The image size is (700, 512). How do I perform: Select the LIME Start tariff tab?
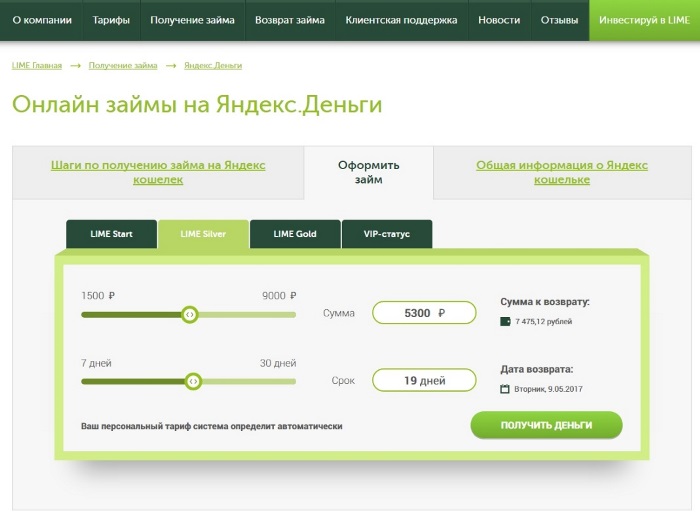[x=111, y=234]
